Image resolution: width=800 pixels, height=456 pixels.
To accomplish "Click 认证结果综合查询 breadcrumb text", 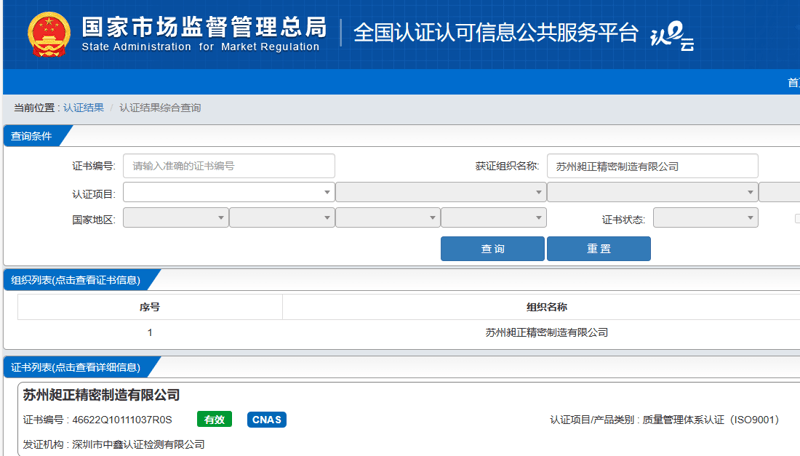I will pos(160,108).
